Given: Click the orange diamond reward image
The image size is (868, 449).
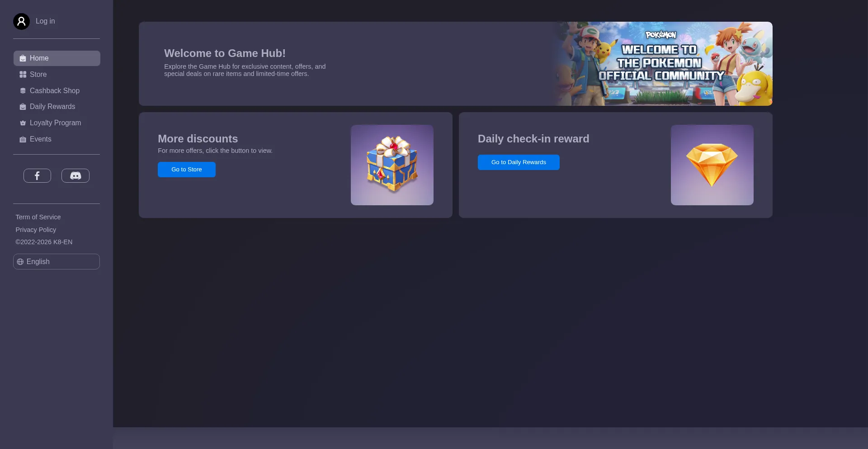Looking at the screenshot, I should click(x=712, y=165).
